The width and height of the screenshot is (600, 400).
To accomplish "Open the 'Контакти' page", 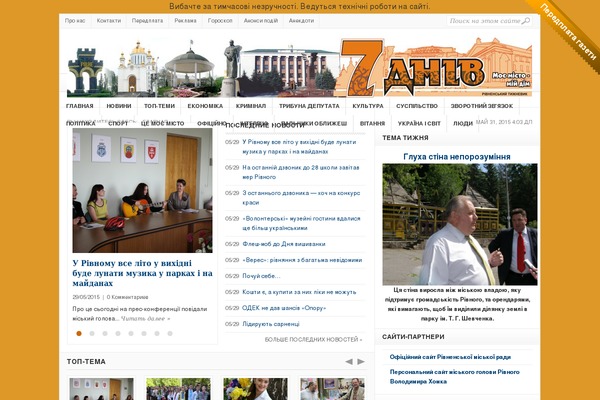I will 109,21.
